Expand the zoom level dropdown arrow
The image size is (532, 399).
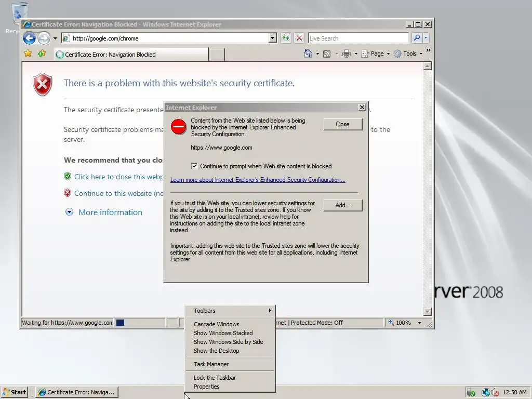coord(419,323)
